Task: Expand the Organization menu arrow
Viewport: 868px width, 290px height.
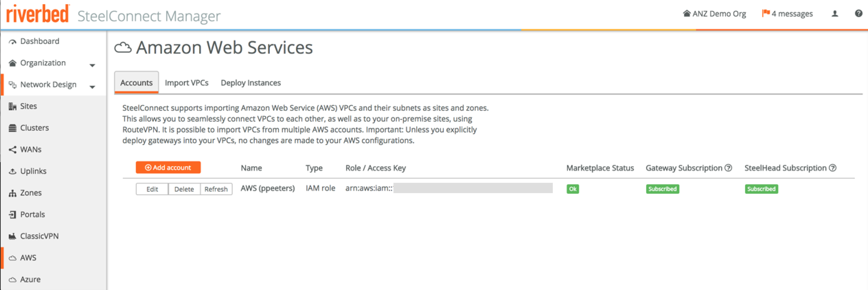Action: pyautogui.click(x=92, y=65)
